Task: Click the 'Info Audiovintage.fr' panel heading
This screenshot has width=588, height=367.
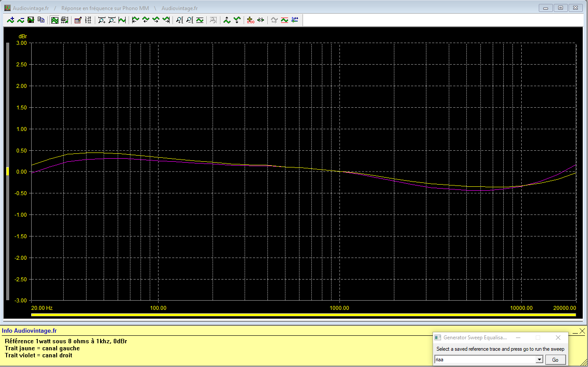Action: point(29,331)
